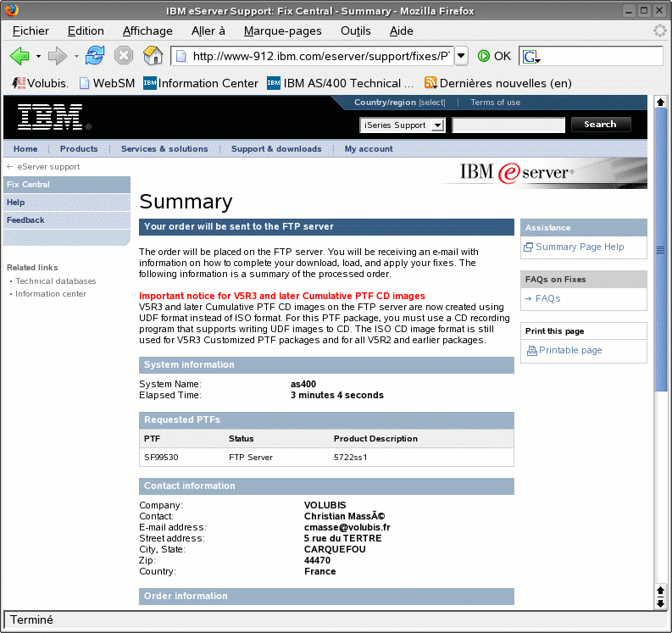This screenshot has height=633, width=672.
Task: Click the Google search engine icon
Action: click(x=530, y=56)
